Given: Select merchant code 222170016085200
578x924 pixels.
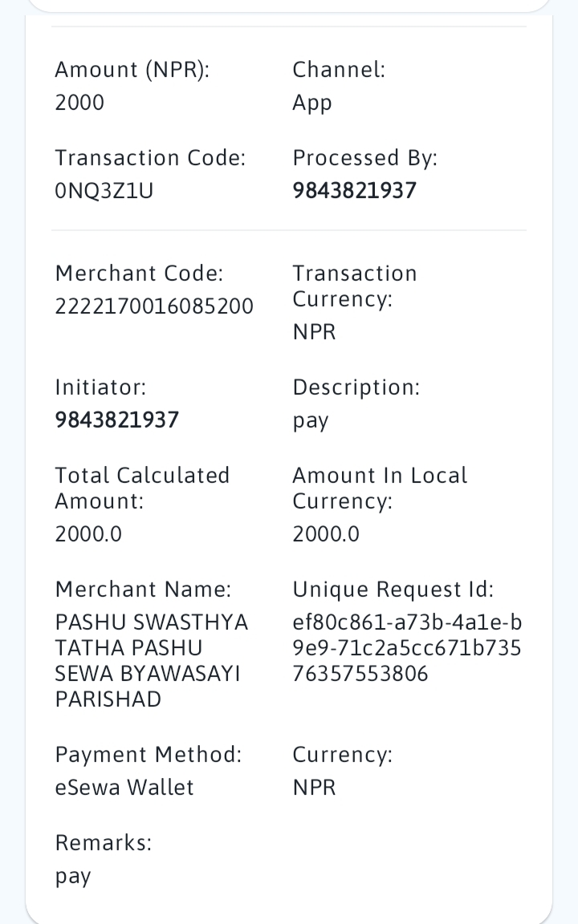Looking at the screenshot, I should coord(154,306).
